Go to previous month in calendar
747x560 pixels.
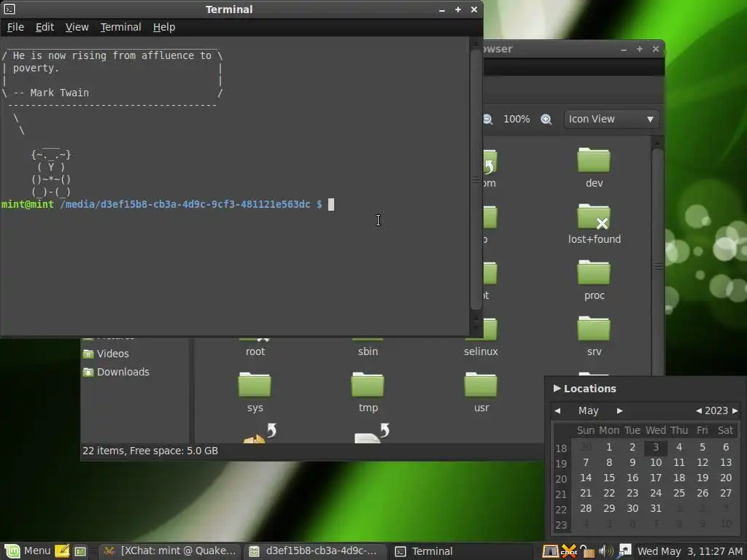tap(557, 411)
